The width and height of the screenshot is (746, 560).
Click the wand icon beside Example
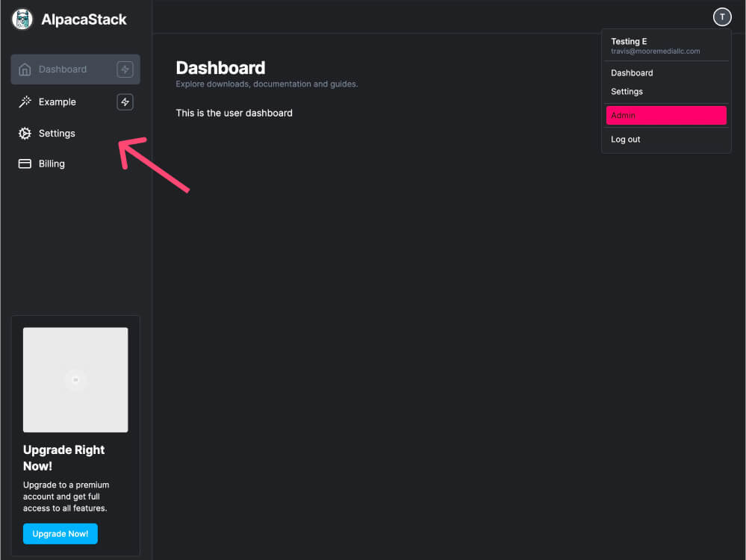click(25, 102)
